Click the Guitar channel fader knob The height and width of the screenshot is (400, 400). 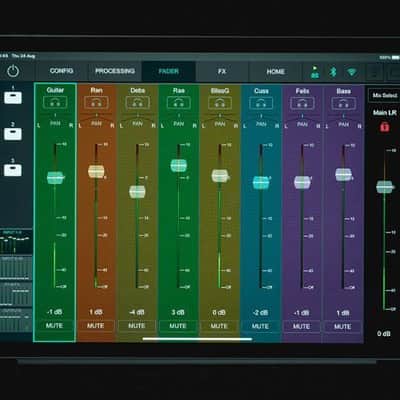[x=55, y=178]
